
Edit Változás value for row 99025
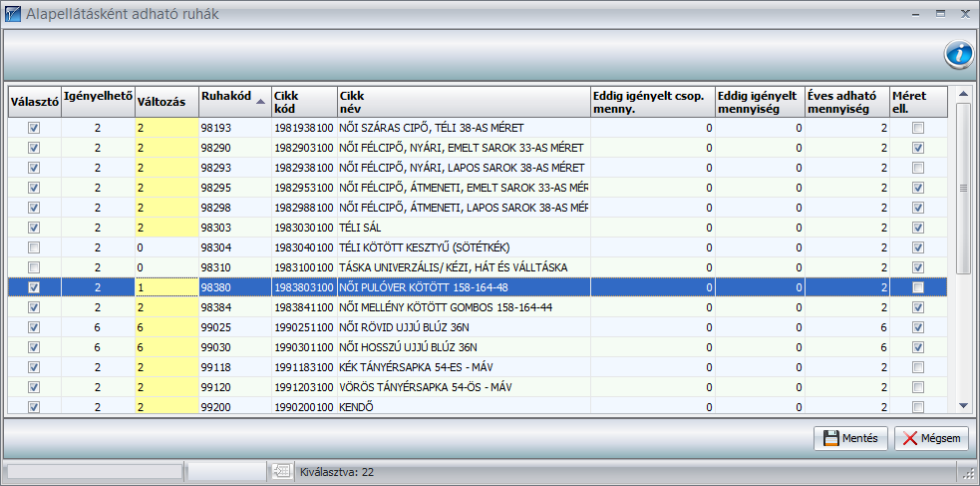(x=166, y=327)
